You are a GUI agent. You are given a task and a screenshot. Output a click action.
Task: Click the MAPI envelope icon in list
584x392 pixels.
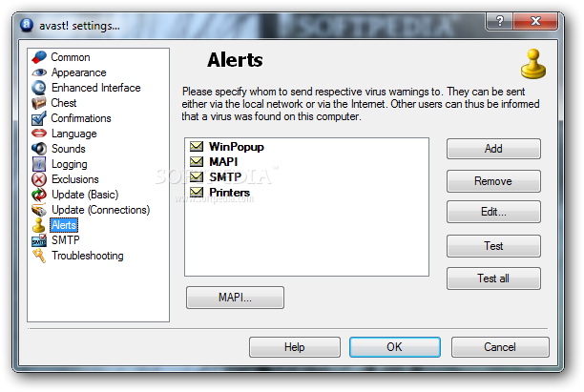197,161
